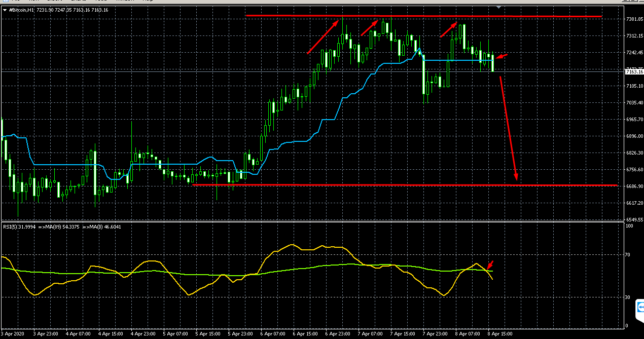Image resolution: width=644 pixels, height=339 pixels.
Task: Click the 5 Apr 07:00 time label
Action: [x=174, y=334]
